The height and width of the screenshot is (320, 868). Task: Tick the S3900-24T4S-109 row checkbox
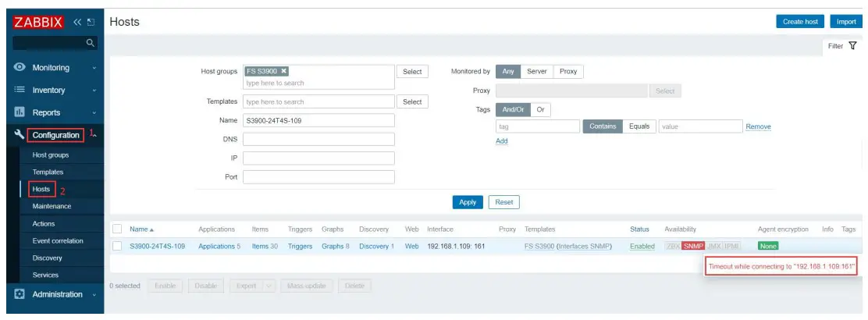(117, 246)
